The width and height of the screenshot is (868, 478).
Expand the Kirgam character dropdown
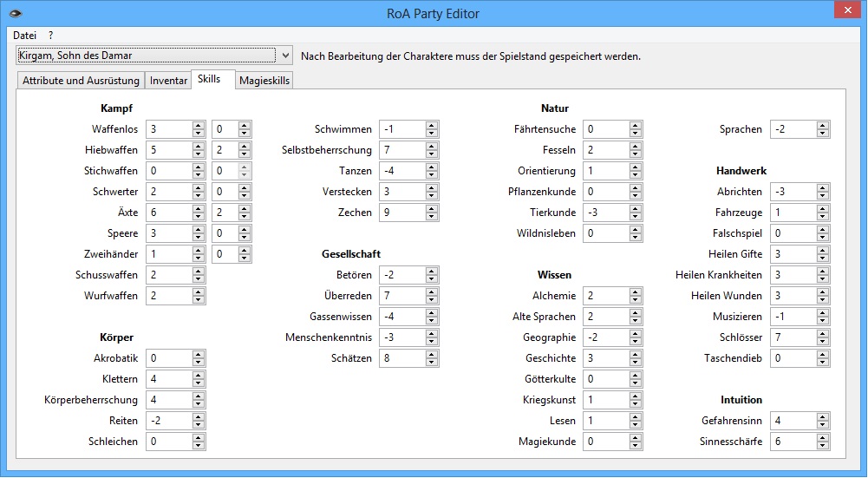coord(286,56)
